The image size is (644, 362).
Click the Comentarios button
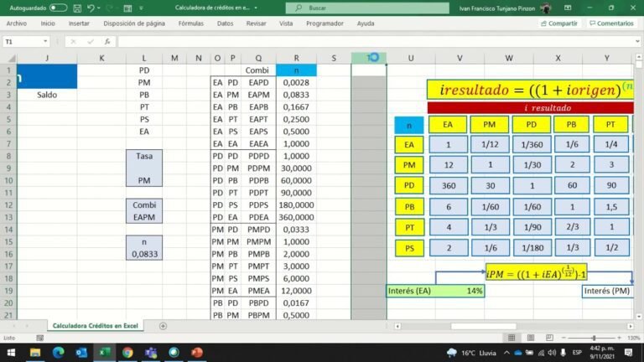[x=611, y=23]
